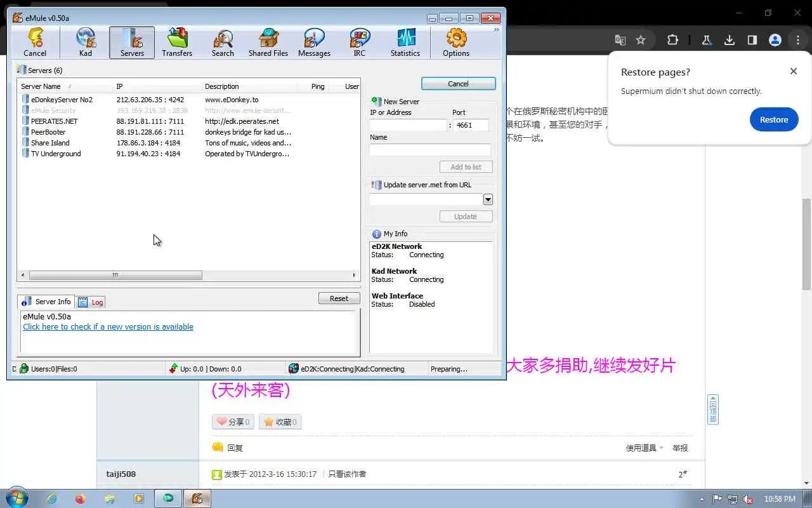Click the 收藏 favorite button on the webpage
Screen dimensions: 812x508
(x=280, y=422)
